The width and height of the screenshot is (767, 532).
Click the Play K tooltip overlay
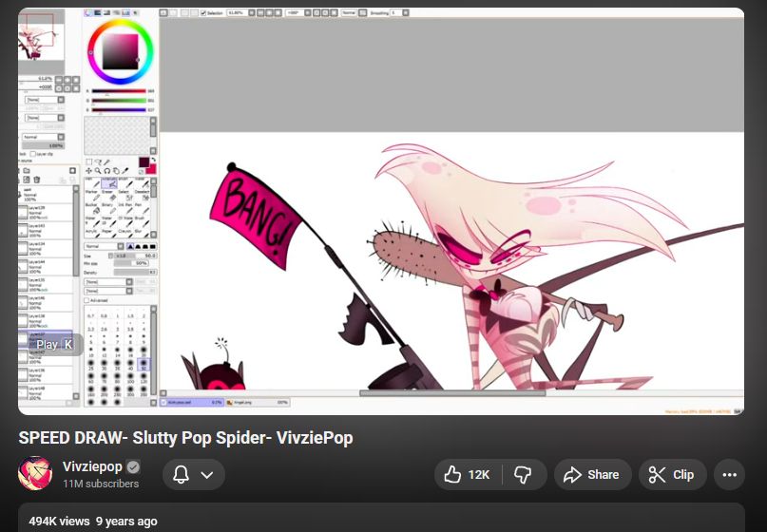(55, 345)
